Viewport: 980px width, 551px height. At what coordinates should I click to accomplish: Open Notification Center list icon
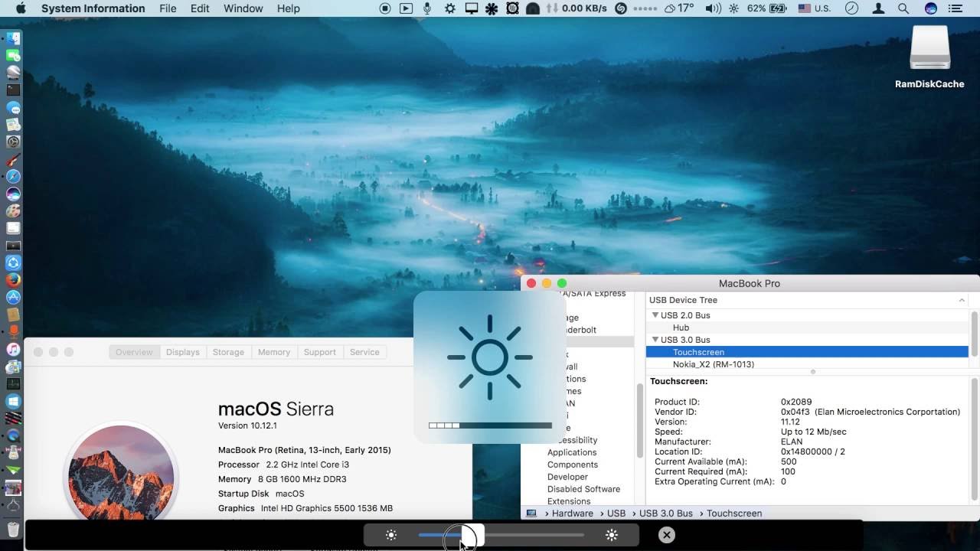pos(955,8)
